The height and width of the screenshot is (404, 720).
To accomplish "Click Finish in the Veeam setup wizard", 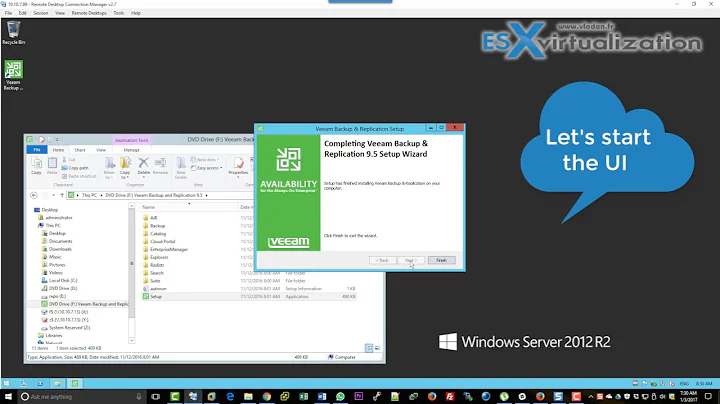I will coord(441,260).
